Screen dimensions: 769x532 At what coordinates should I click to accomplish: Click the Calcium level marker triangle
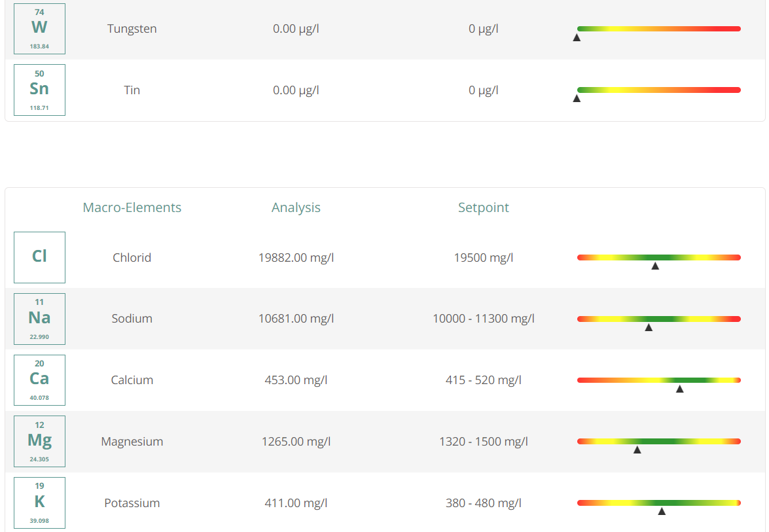point(680,389)
